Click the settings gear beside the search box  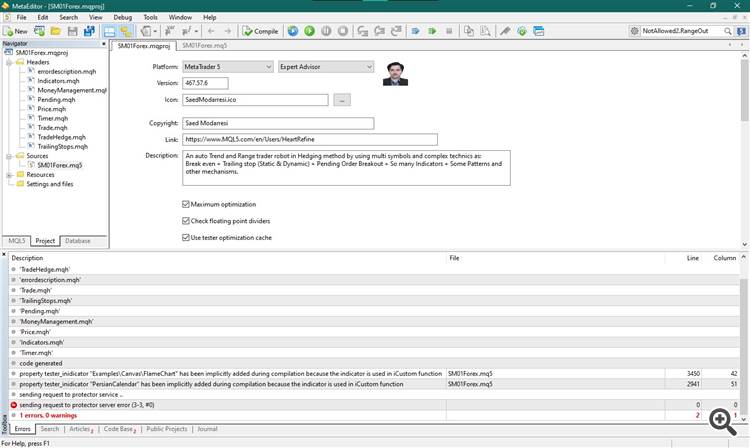point(634,31)
